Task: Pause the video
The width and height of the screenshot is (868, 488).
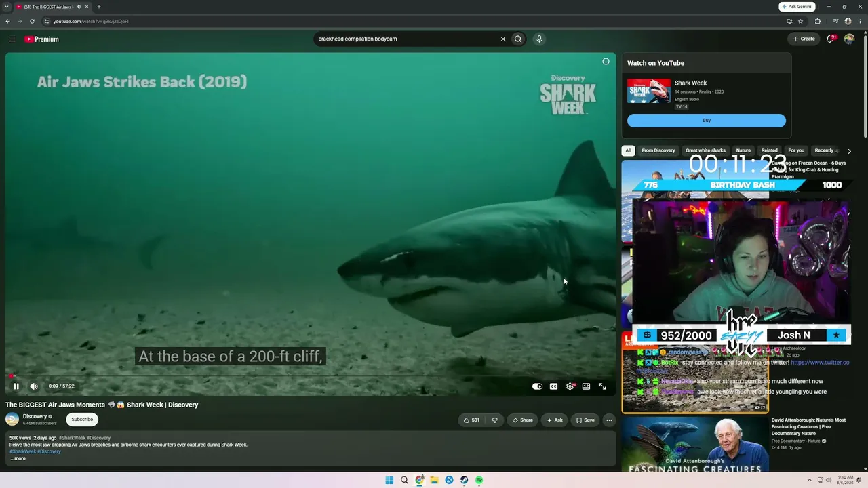Action: (16, 386)
